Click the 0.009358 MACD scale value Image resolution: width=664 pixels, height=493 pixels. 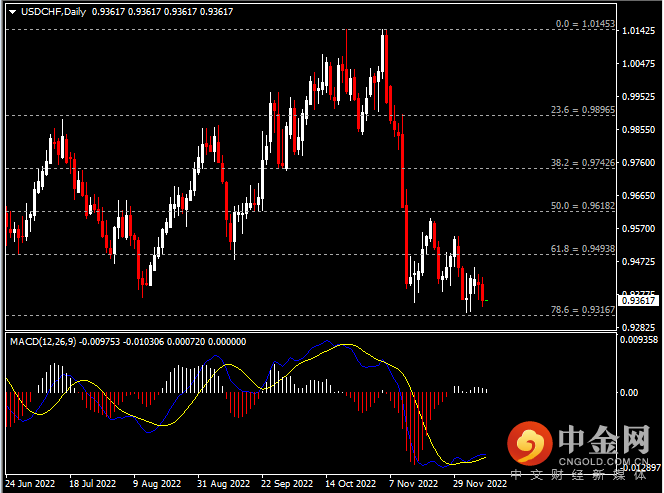640,340
